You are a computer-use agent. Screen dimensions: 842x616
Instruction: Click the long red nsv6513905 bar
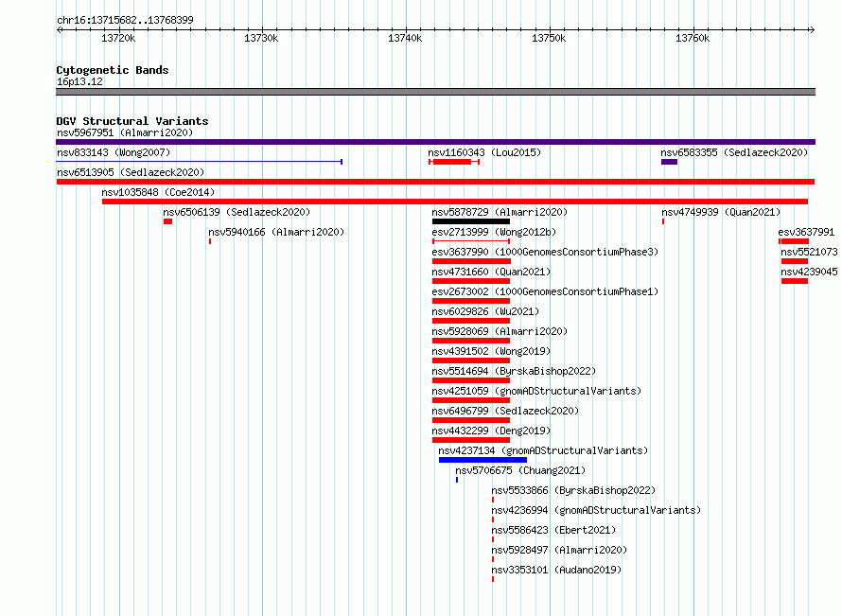(x=435, y=182)
